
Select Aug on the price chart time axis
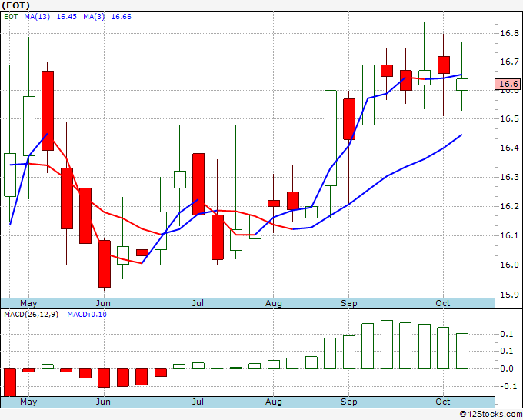(274, 303)
